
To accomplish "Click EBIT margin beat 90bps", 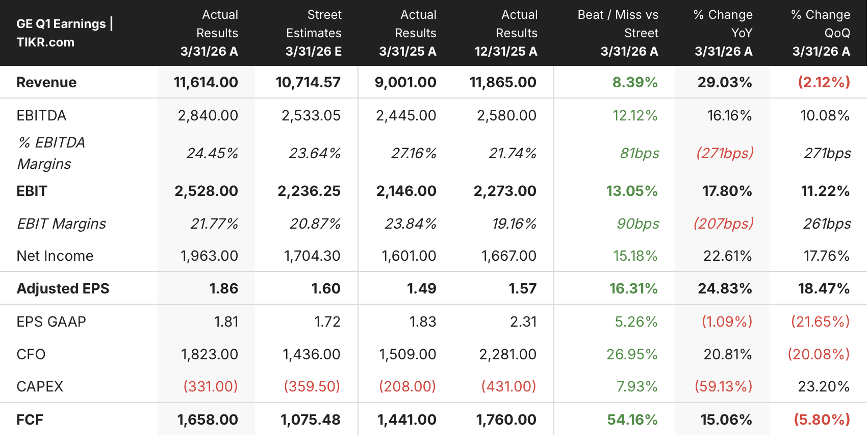I will (638, 224).
